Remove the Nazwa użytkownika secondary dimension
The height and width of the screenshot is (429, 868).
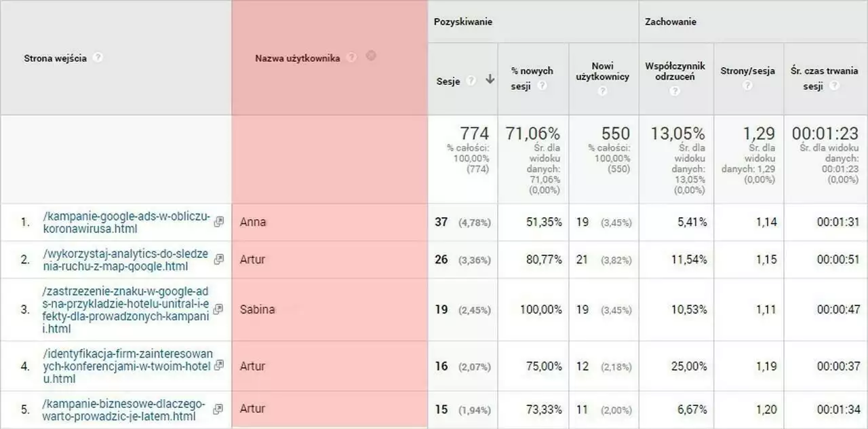tap(371, 56)
